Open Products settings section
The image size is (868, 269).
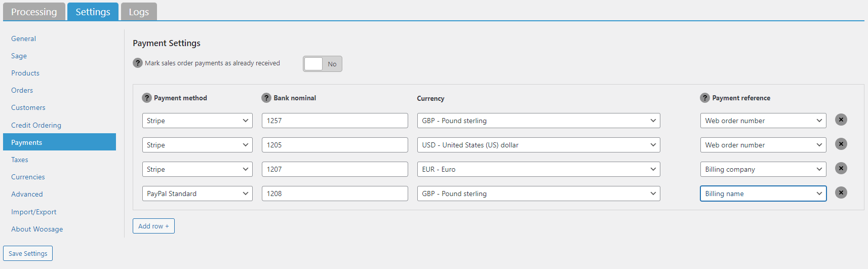(x=59, y=73)
